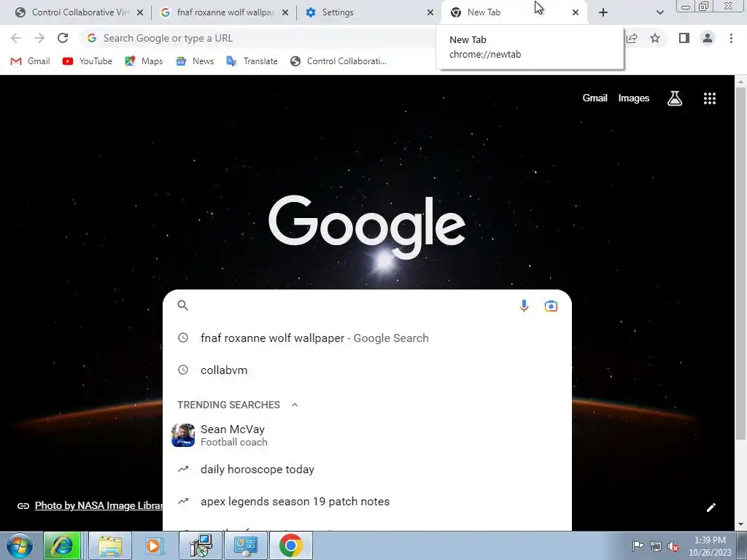
Task: Customize this page with the pencil icon
Action: pos(711,507)
